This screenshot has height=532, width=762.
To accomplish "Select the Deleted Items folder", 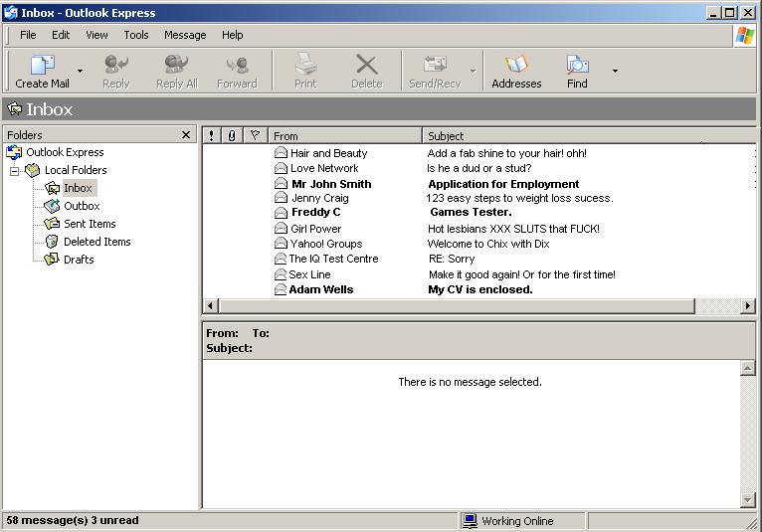I will coord(96,242).
